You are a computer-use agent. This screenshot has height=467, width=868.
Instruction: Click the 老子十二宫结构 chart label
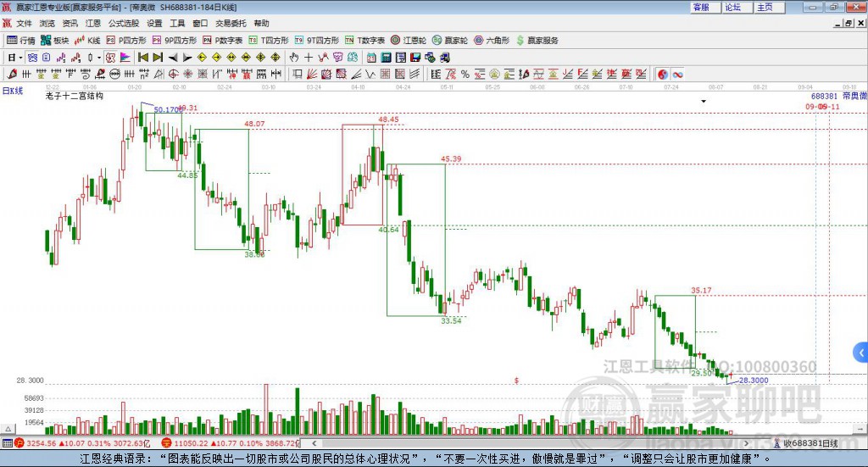[75, 96]
